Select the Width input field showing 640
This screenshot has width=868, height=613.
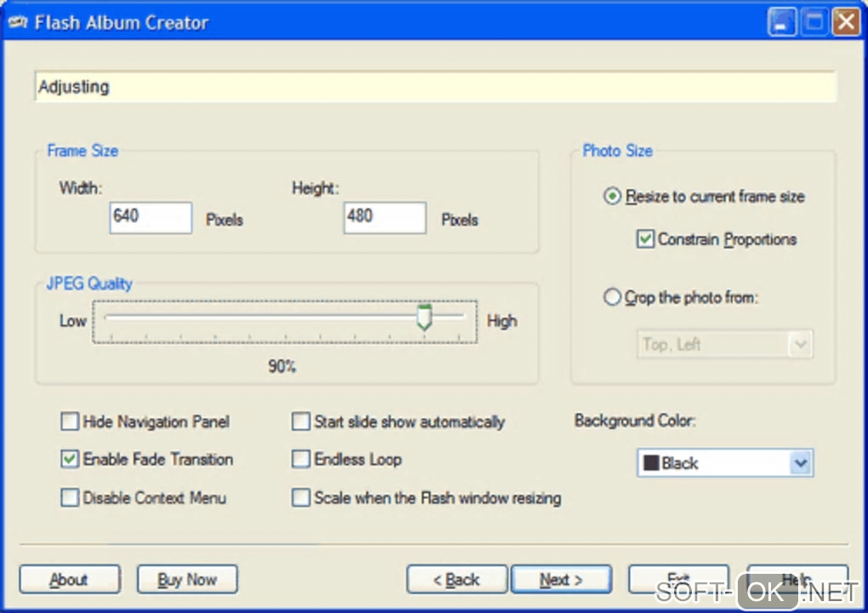(x=151, y=218)
